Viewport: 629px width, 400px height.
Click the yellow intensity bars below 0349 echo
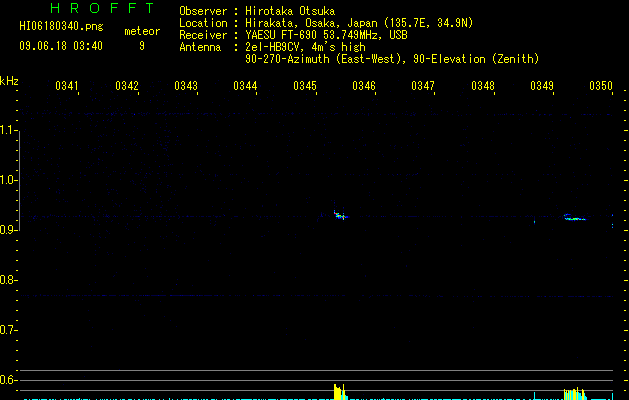point(574,393)
